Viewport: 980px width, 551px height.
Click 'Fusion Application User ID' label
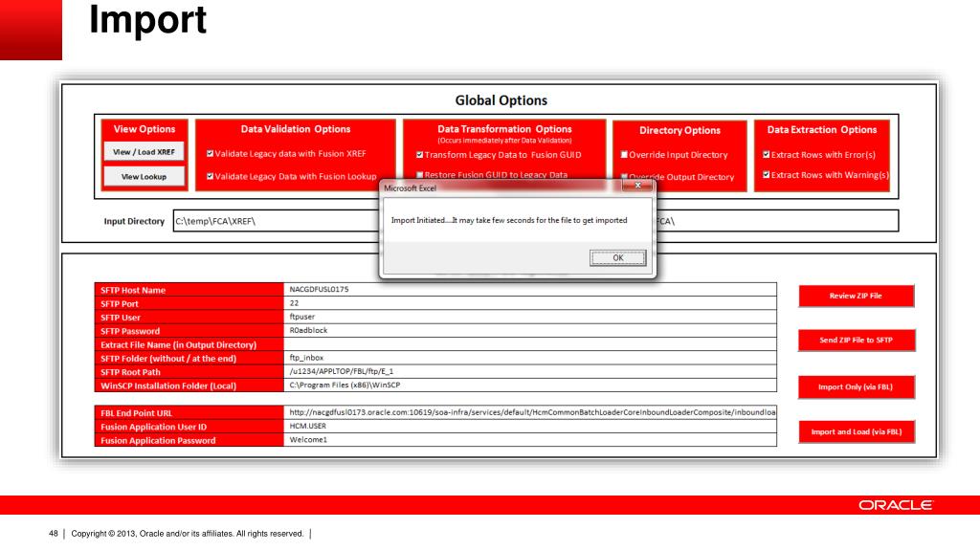click(x=154, y=428)
